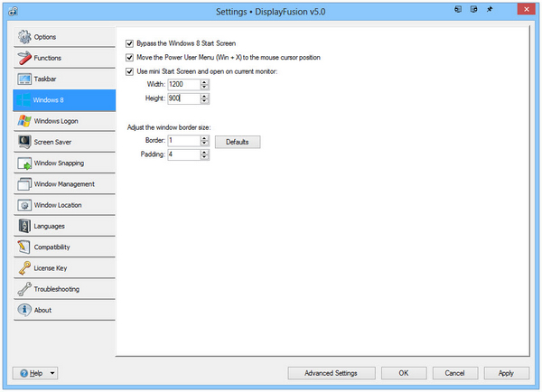The width and height of the screenshot is (542, 392).
Task: Click the Defaults button
Action: (x=238, y=142)
